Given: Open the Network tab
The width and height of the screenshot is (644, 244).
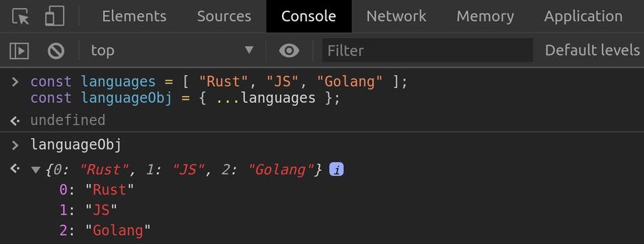Looking at the screenshot, I should coord(397,16).
